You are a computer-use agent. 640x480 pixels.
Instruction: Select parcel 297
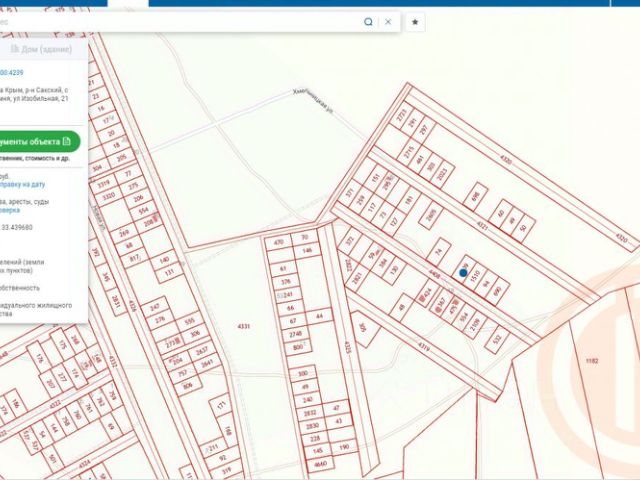click(423, 130)
